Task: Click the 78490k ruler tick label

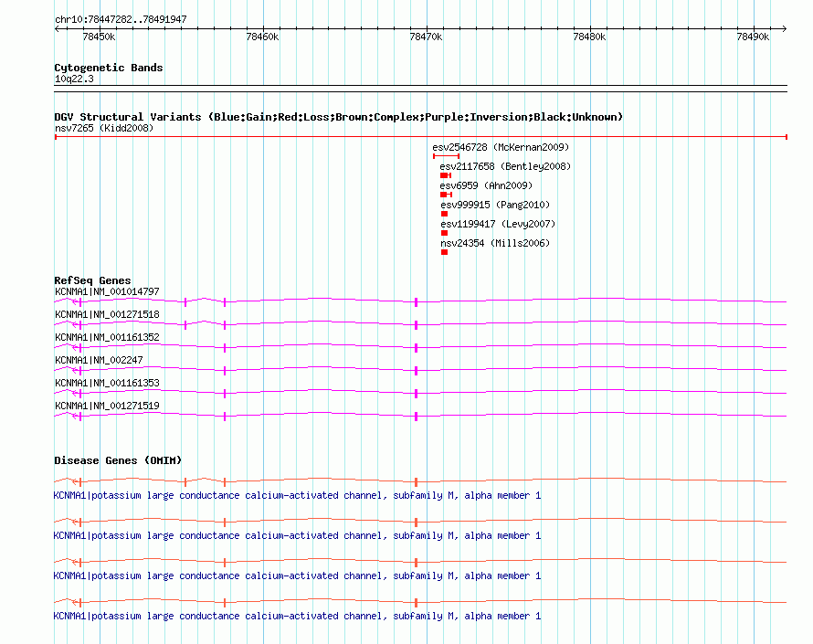Action: point(753,37)
